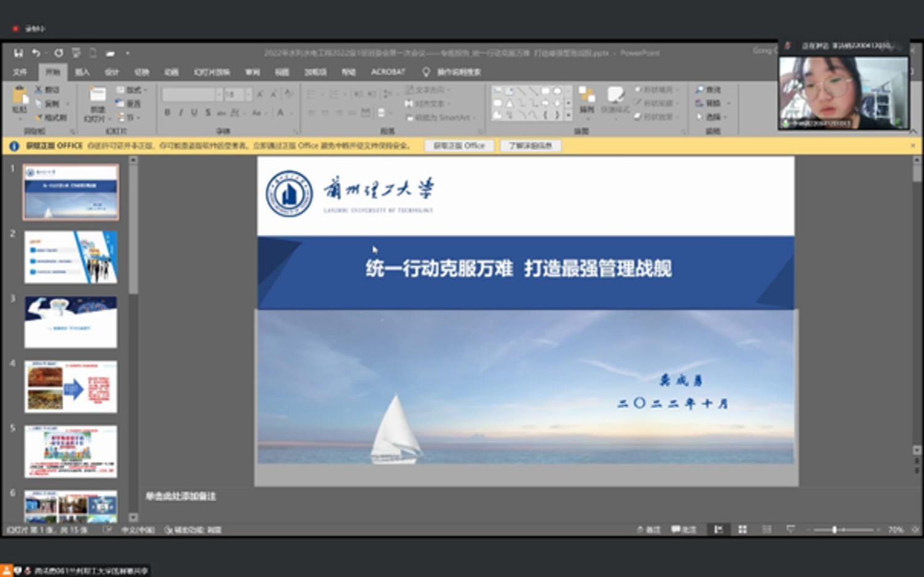This screenshot has height=577, width=924.
Task: Toggle Bold formatting
Action: (x=167, y=113)
